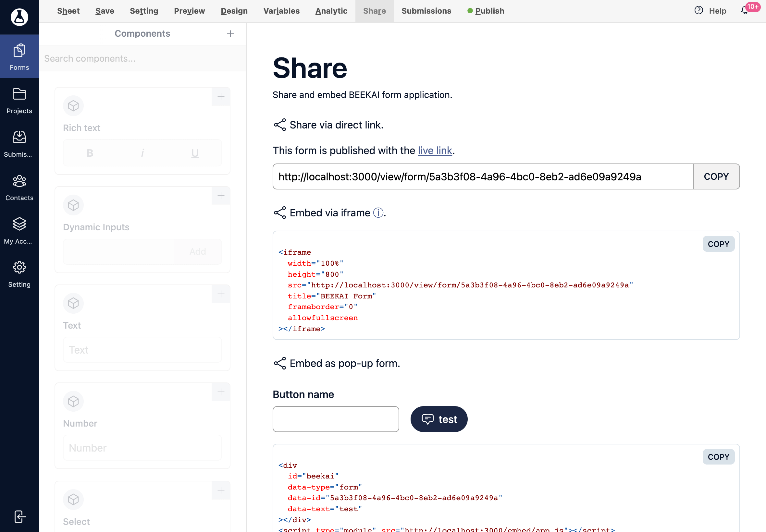Open the Sheet menu

(68, 11)
